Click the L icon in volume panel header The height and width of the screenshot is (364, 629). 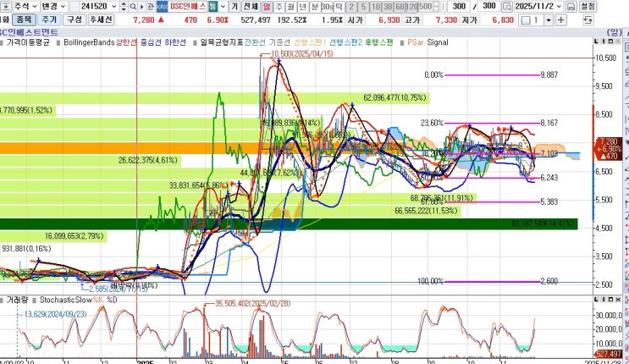pos(597,300)
